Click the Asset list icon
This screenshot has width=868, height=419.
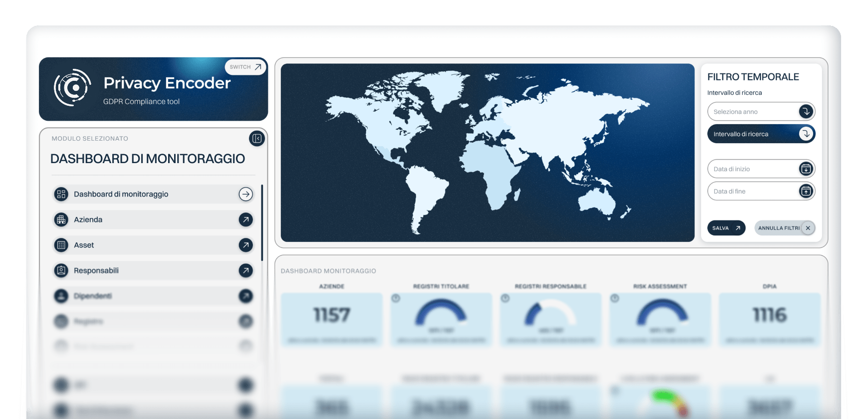[61, 245]
